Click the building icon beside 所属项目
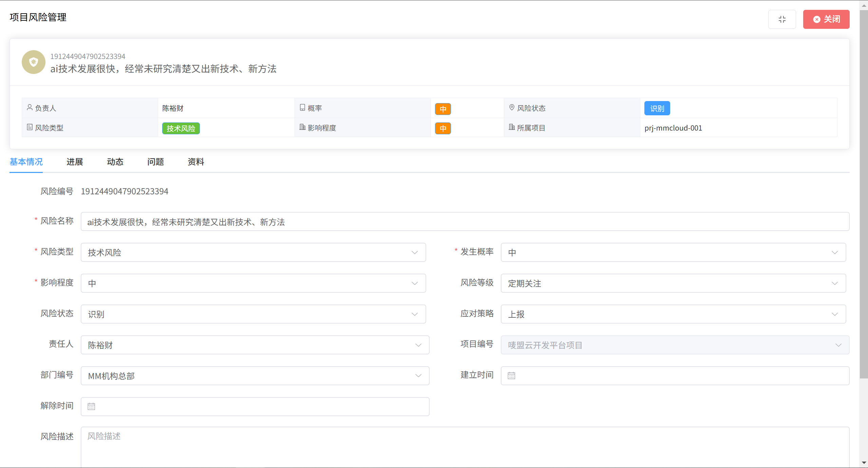This screenshot has width=868, height=468. (512, 128)
